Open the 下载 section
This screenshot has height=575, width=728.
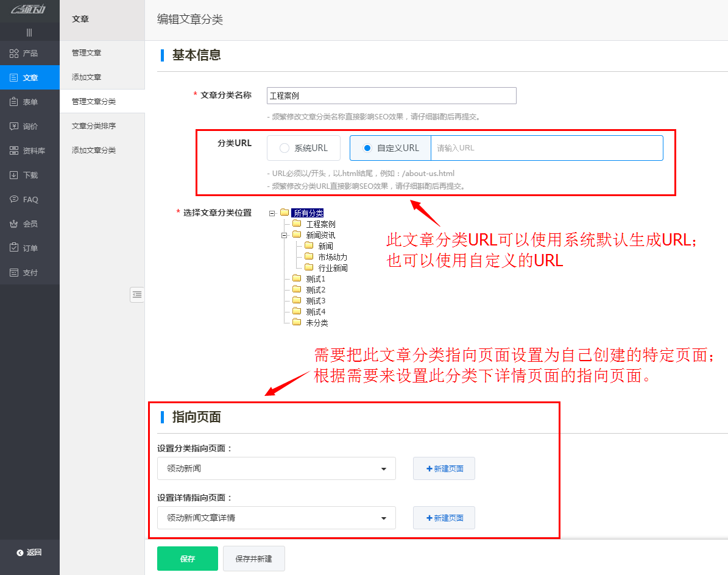[x=29, y=175]
